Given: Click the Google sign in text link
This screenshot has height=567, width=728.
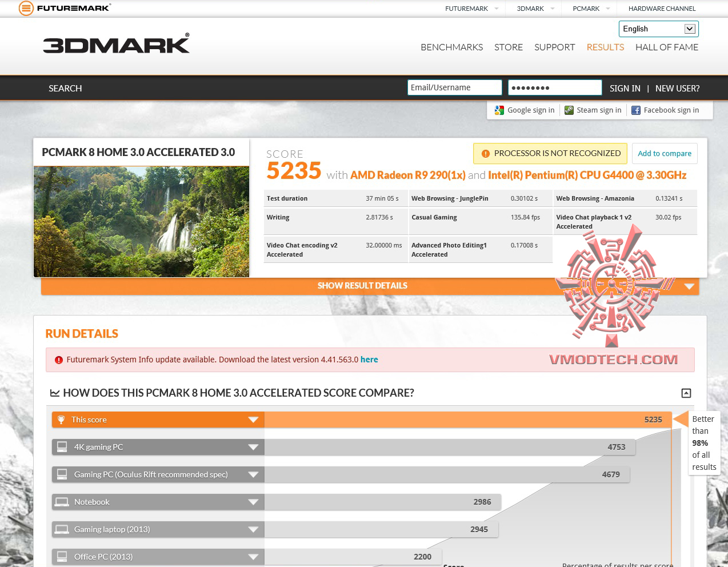Looking at the screenshot, I should pyautogui.click(x=531, y=110).
